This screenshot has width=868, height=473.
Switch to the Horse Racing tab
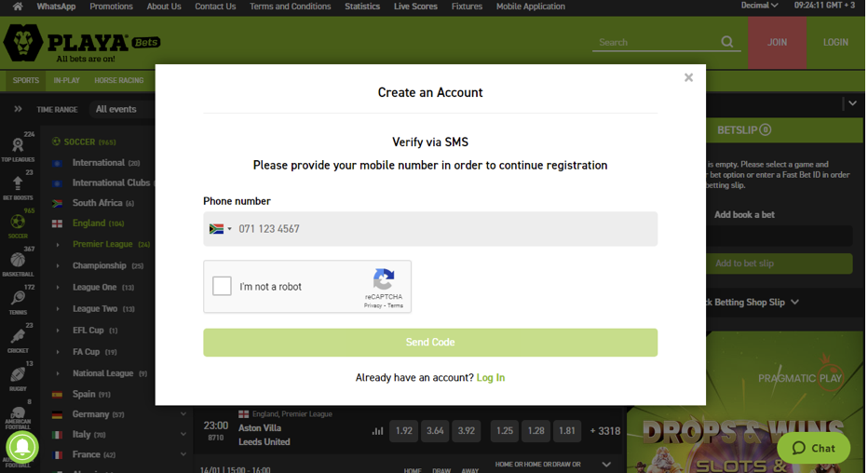[x=119, y=81]
